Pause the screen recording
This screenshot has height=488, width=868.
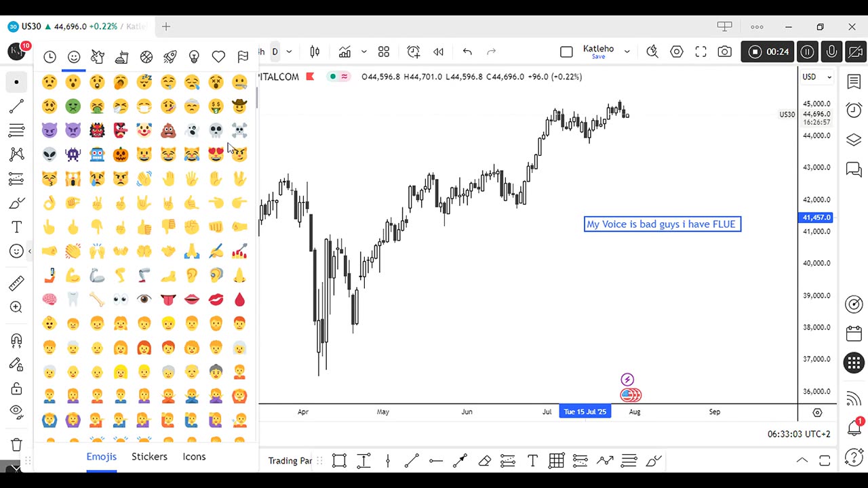[x=807, y=52]
